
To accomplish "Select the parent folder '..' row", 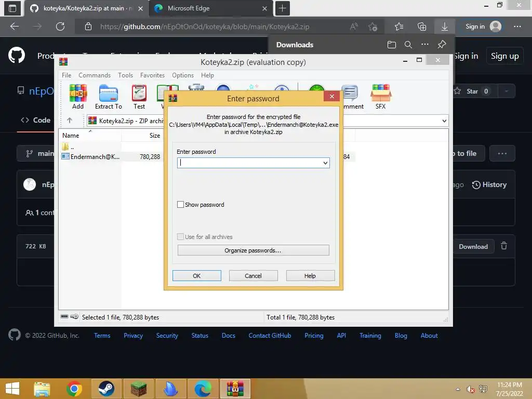I will tap(68, 147).
